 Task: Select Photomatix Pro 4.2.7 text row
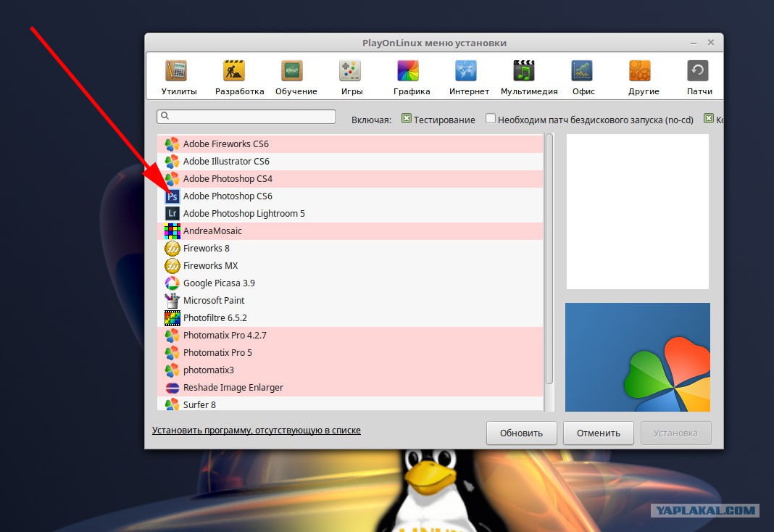[350, 336]
